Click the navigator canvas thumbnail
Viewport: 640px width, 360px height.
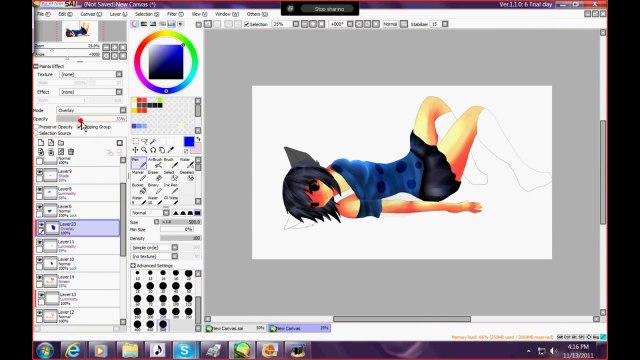[80, 31]
